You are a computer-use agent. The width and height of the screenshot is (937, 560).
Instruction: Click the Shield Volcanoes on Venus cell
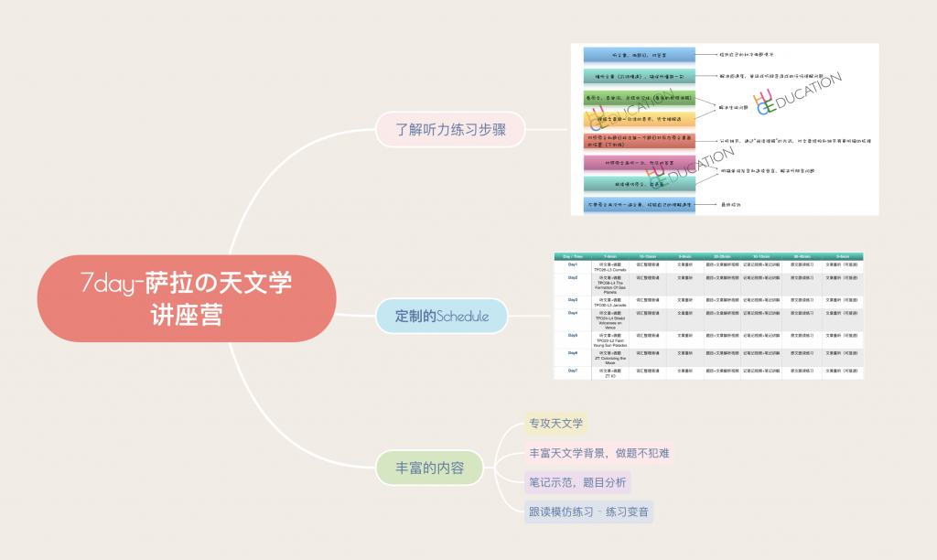coord(610,319)
